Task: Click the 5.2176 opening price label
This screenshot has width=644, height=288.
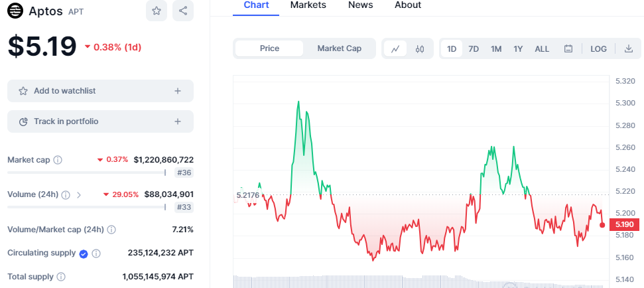Action: pyautogui.click(x=247, y=195)
